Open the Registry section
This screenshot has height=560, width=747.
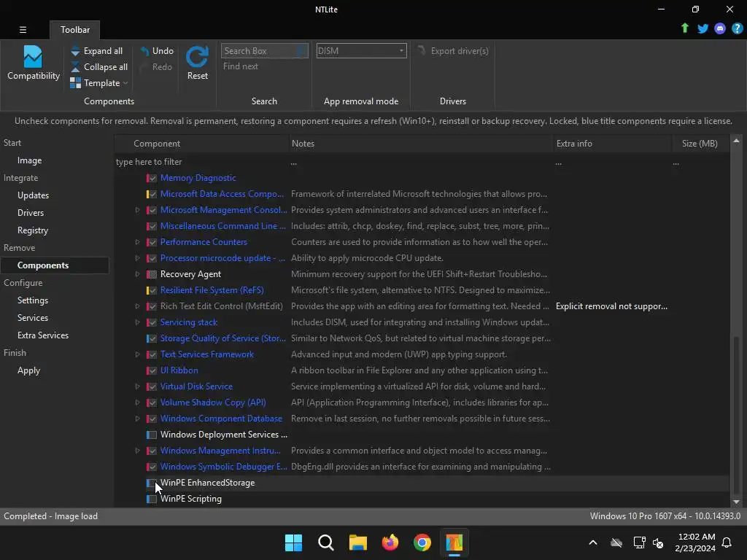[x=33, y=230]
